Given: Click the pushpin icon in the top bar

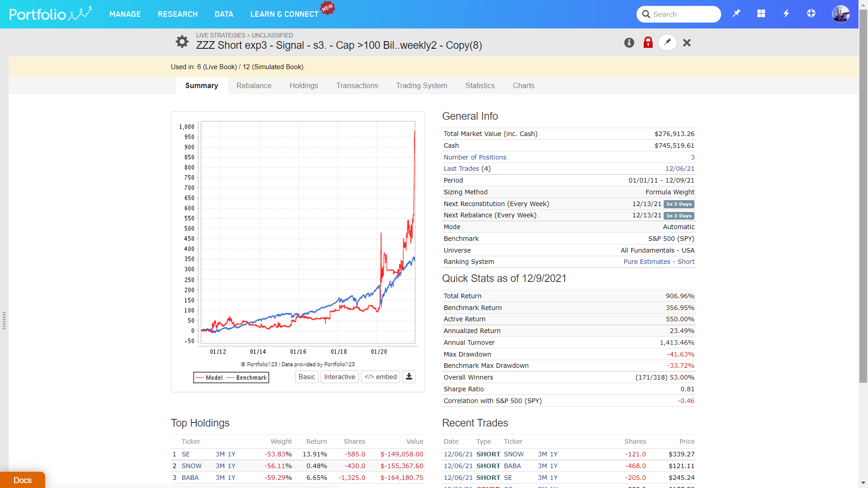Looking at the screenshot, I should coord(736,14).
